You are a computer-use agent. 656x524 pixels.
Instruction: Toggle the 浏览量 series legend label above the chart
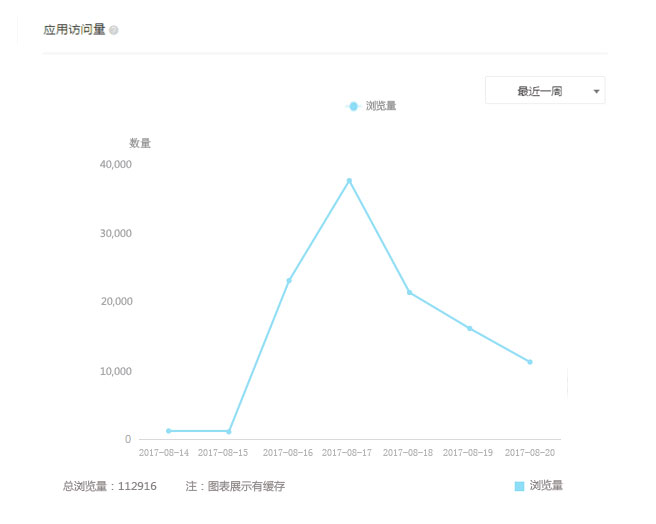[x=381, y=106]
